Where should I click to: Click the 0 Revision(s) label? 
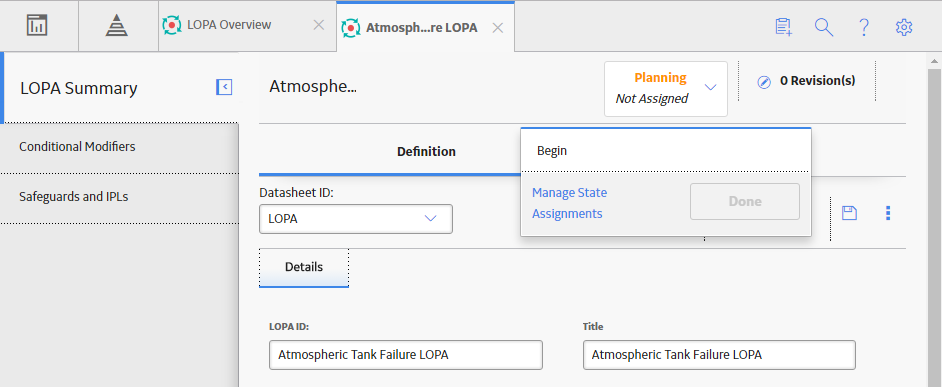[x=818, y=81]
